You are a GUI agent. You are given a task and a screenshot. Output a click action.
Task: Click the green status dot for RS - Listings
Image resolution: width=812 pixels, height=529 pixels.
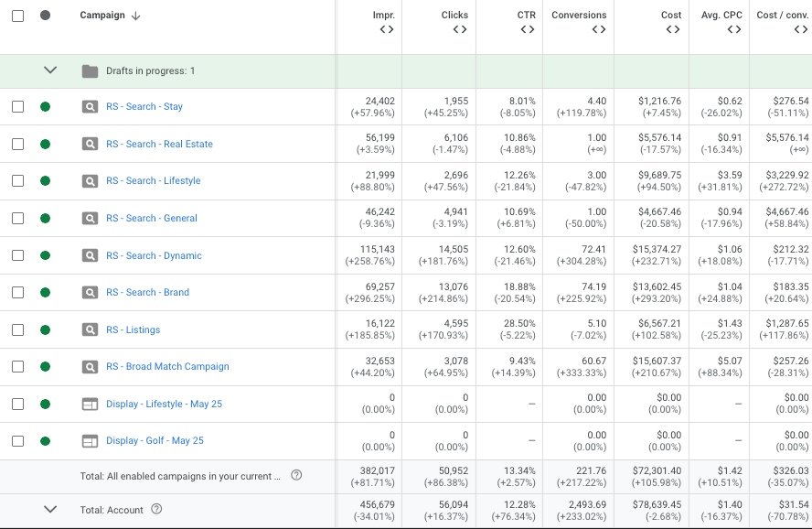pos(45,329)
